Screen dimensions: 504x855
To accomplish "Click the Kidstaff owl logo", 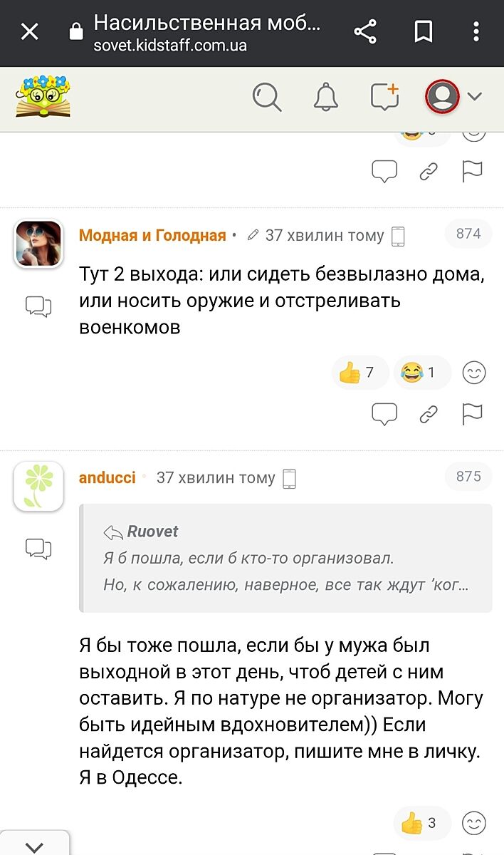I will 43,97.
